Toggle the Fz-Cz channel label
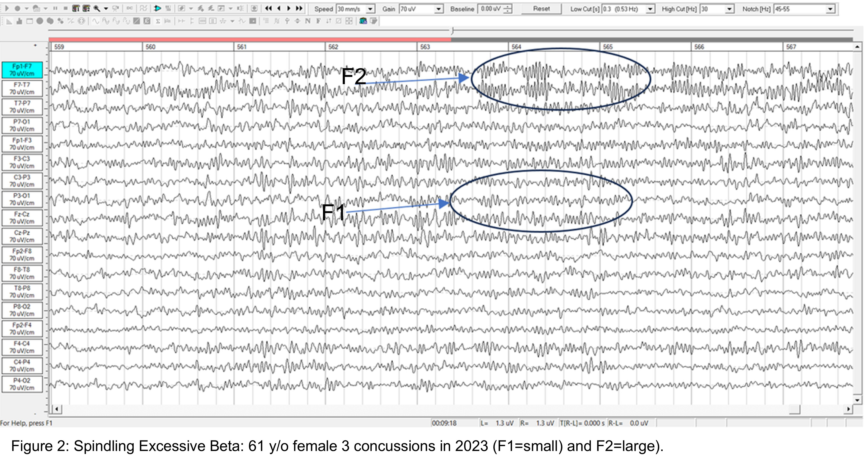Image resolution: width=868 pixels, height=458 pixels. (22, 218)
